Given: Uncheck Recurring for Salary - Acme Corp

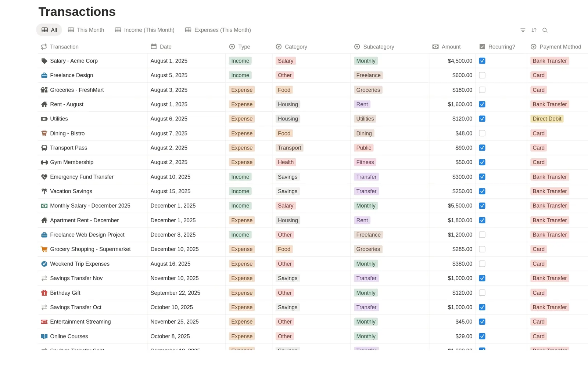Looking at the screenshot, I should [482, 61].
